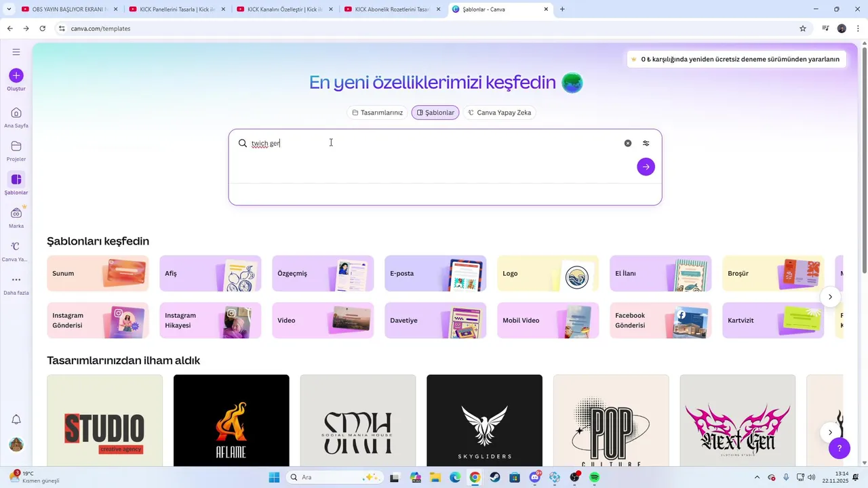This screenshot has height=488, width=868.
Task: Click the purple Oluştur create button
Action: (16, 76)
